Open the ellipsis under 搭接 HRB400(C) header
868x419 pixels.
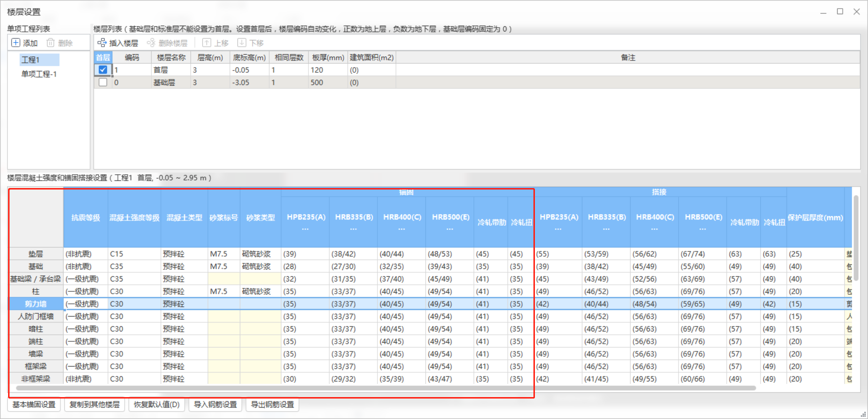tap(655, 229)
